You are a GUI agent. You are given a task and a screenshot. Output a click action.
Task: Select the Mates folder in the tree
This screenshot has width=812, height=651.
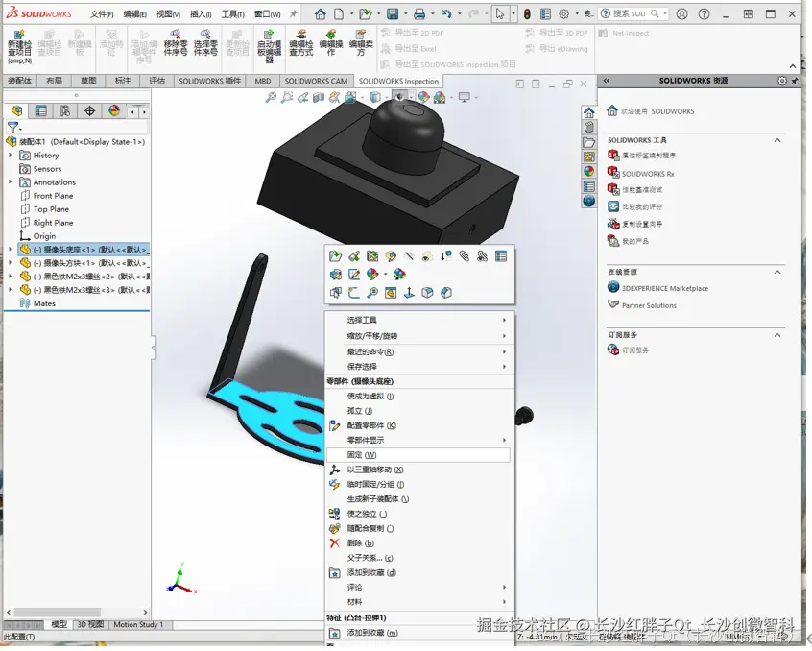(44, 303)
